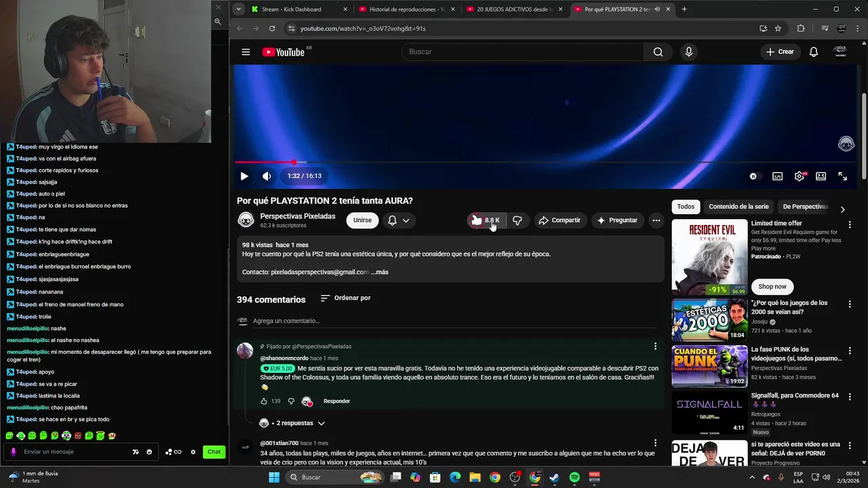Reply to pinned comment with Responder
This screenshot has width=868, height=488.
pyautogui.click(x=336, y=401)
